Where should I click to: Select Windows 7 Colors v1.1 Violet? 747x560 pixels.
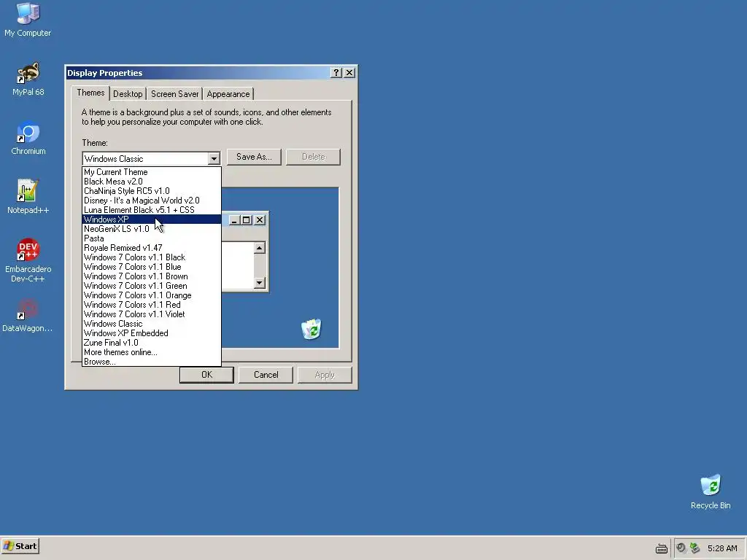pos(152,314)
